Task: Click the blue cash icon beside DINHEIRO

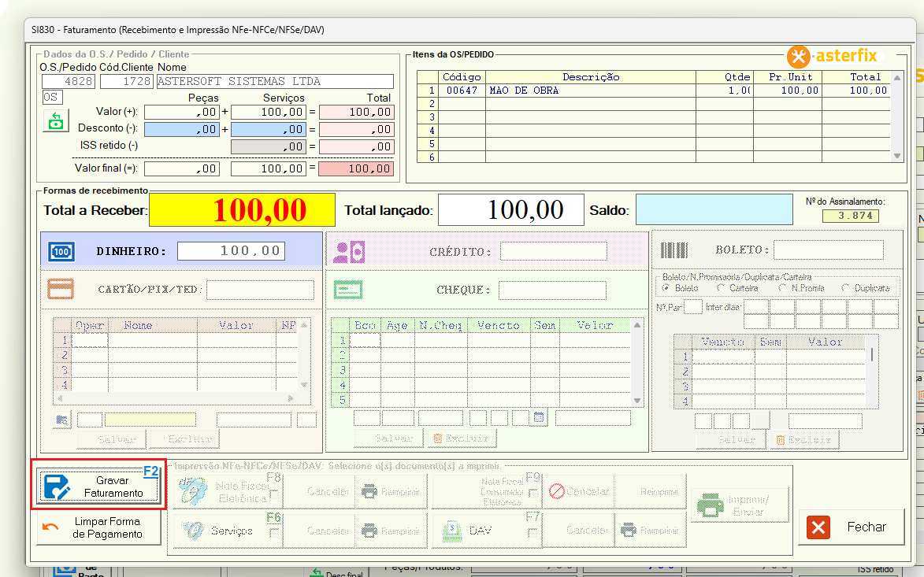Action: (61, 251)
